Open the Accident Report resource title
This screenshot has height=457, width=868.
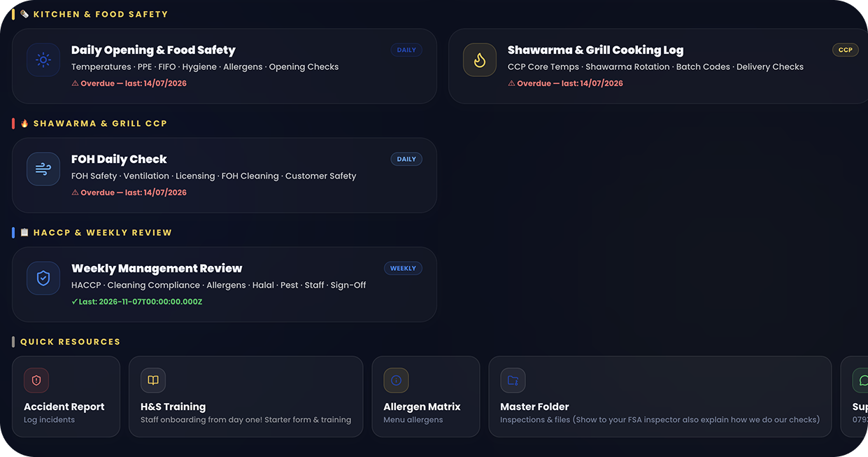point(64,407)
